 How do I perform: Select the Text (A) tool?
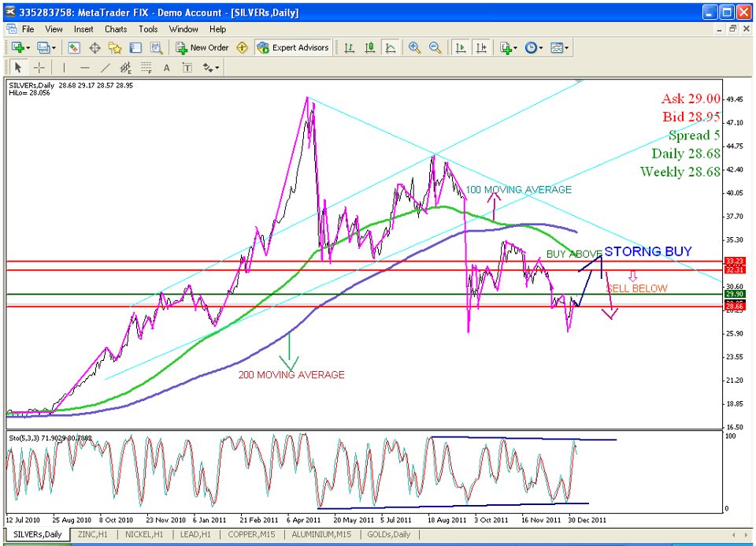(167, 68)
